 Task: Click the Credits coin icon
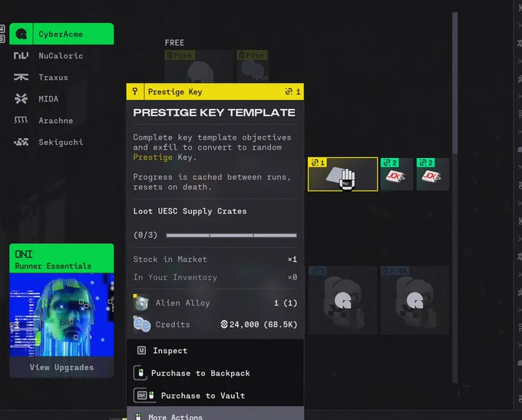[x=142, y=325]
